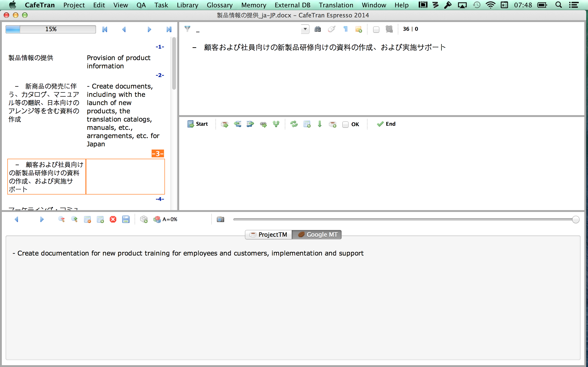The width and height of the screenshot is (588, 367).
Task: Click the empty target cell of segment 3
Action: [x=125, y=176]
